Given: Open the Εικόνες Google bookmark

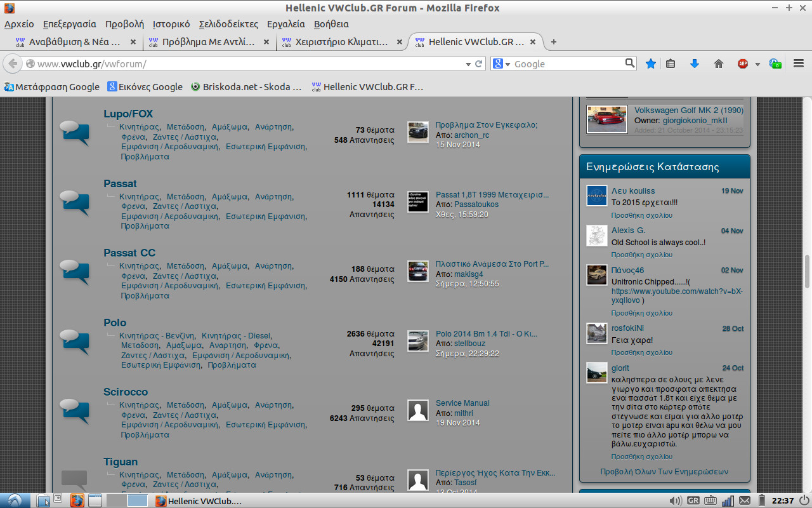Looking at the screenshot, I should 145,87.
